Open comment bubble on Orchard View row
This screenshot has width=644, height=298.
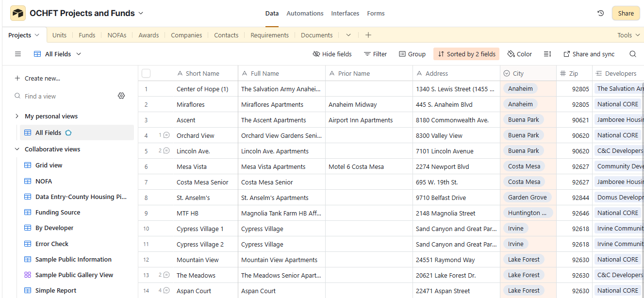click(166, 135)
